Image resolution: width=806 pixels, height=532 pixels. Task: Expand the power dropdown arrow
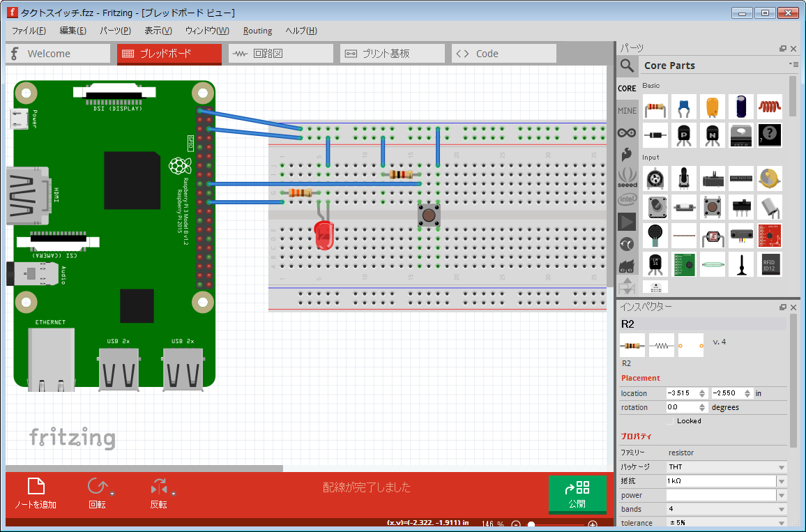[782, 496]
